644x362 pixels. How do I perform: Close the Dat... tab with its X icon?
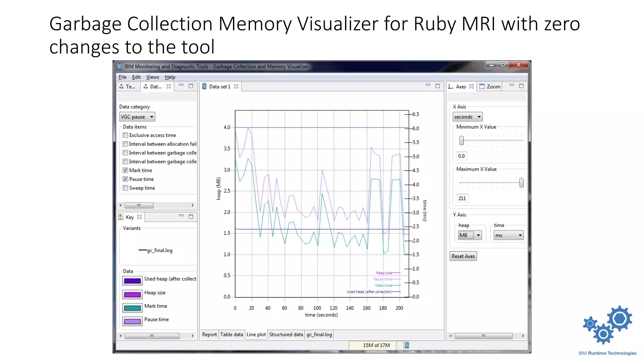pyautogui.click(x=169, y=86)
